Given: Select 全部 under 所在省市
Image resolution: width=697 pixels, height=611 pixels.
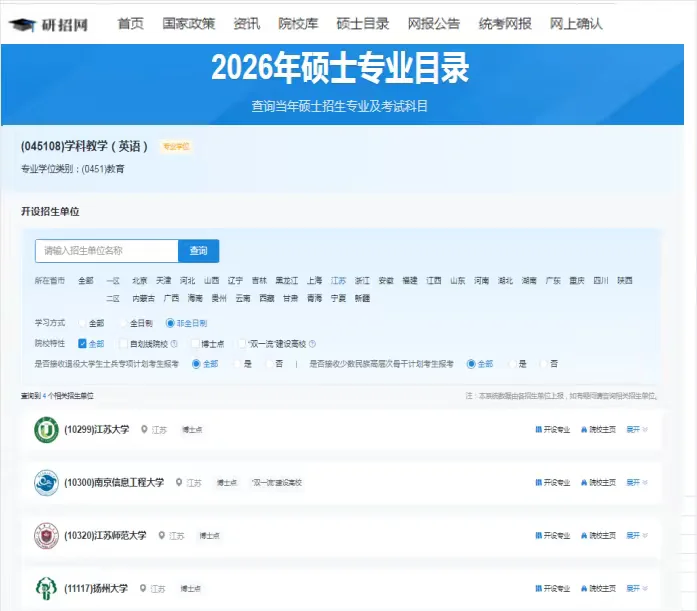Looking at the screenshot, I should pos(86,280).
